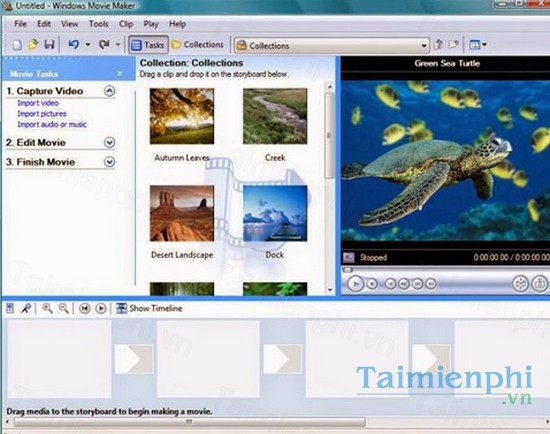
Task: Go up one level in collections
Action: 438,45
